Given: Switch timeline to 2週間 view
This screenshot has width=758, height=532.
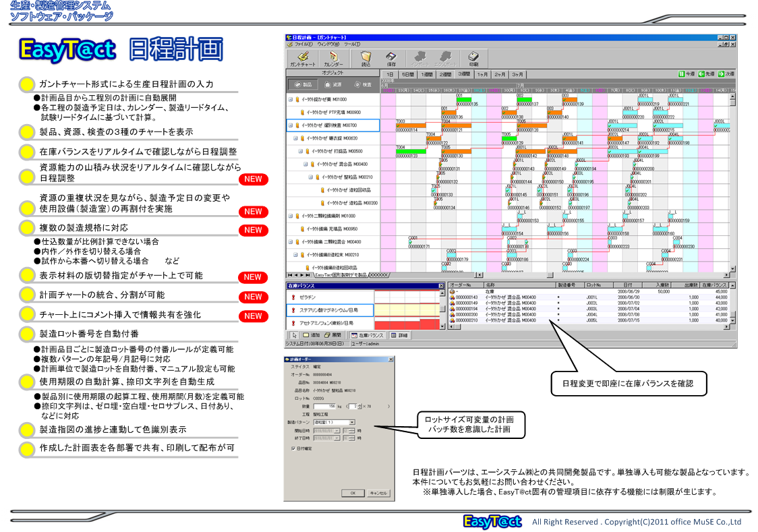Looking at the screenshot, I should click(445, 74).
